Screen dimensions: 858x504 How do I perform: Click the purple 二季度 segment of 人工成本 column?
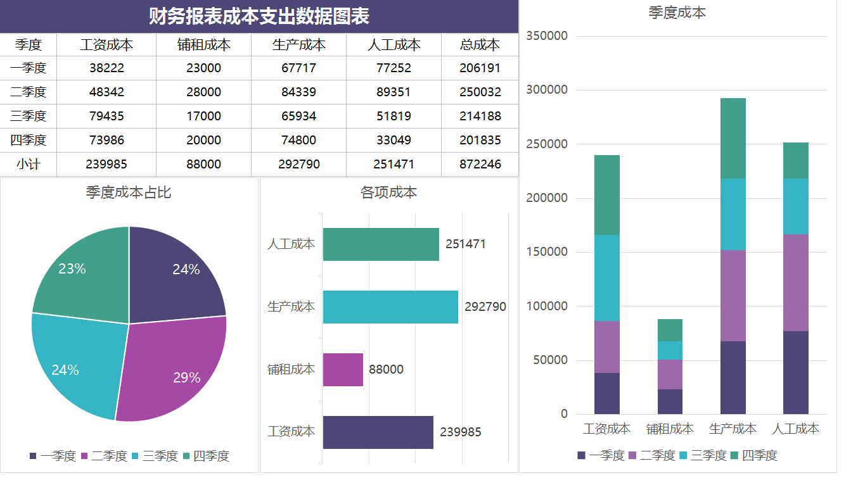point(796,282)
